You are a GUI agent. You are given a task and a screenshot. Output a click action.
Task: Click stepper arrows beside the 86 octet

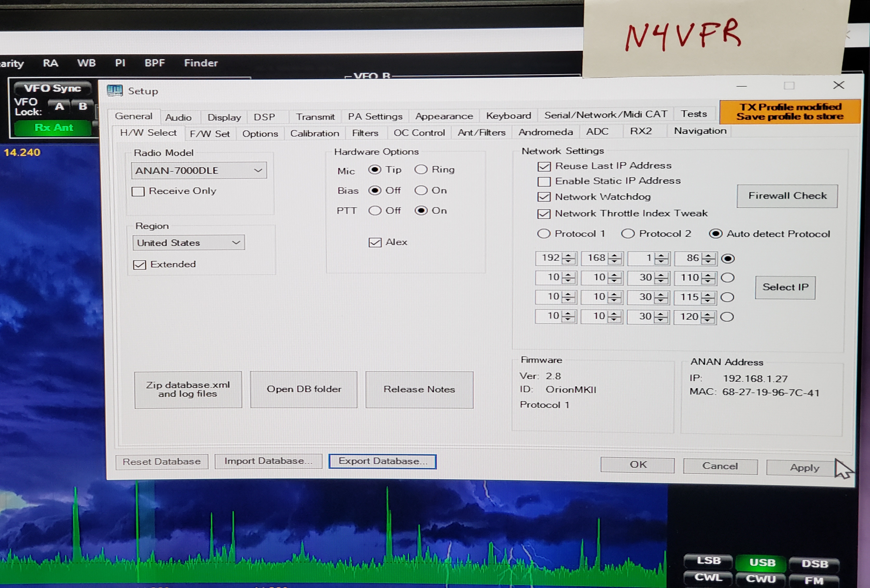[x=709, y=258]
